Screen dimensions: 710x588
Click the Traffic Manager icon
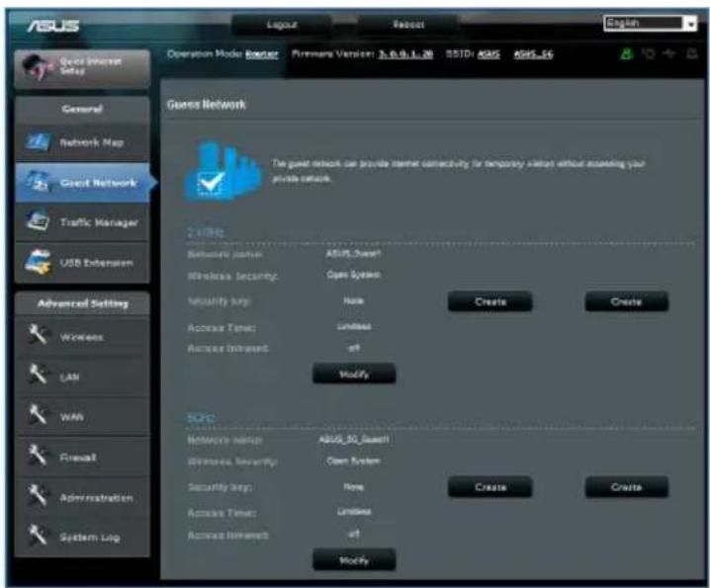[38, 221]
